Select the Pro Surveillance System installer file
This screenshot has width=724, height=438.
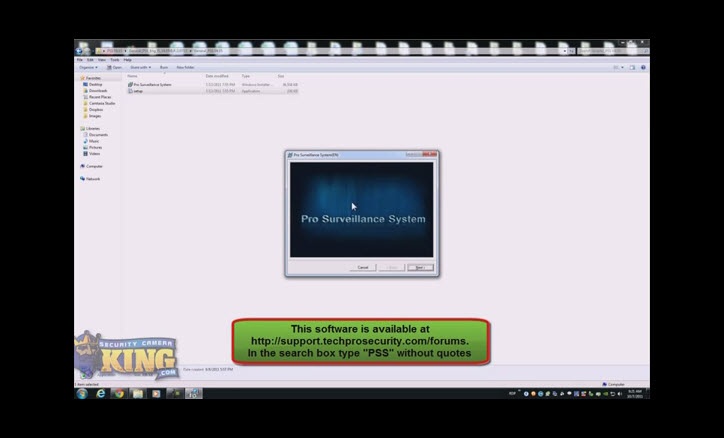pos(152,85)
